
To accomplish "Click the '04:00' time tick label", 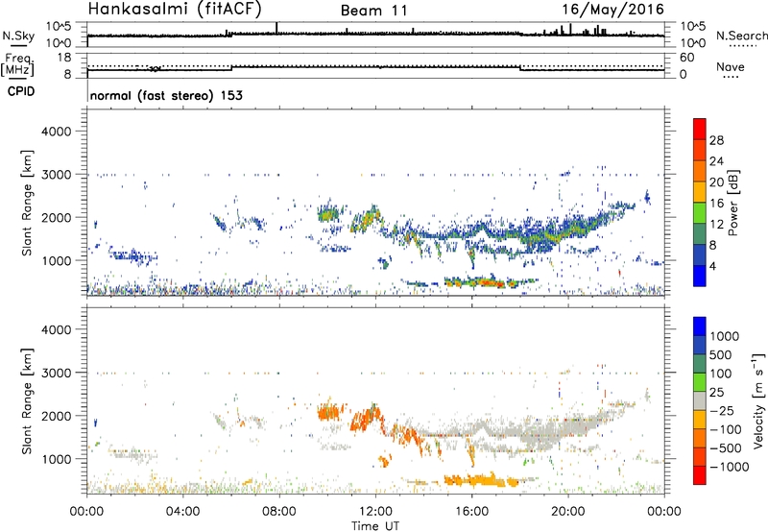I will [182, 512].
